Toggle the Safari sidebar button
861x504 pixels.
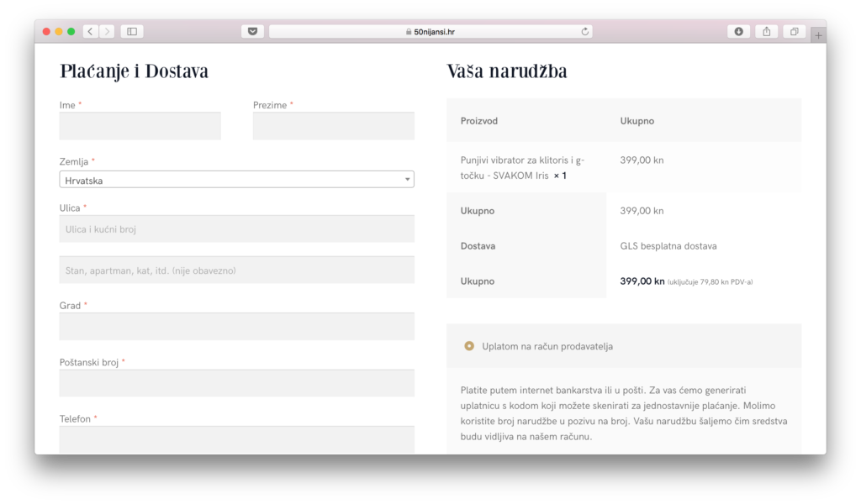tap(132, 32)
